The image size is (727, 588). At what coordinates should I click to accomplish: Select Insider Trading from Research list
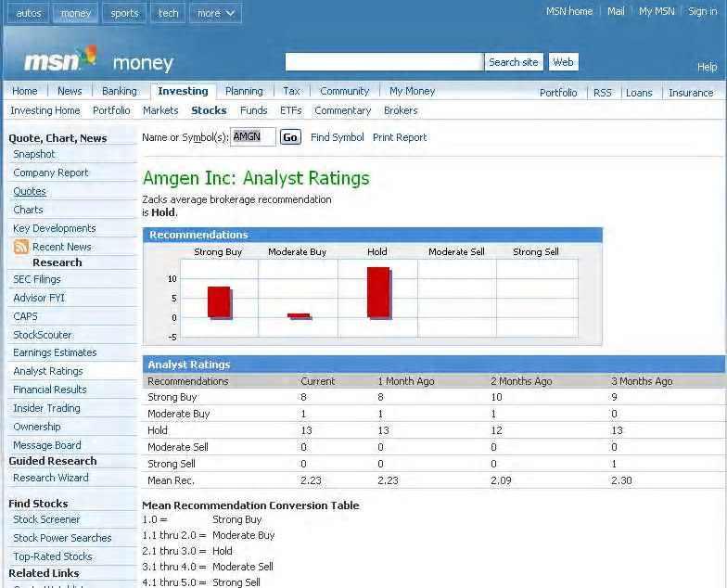(46, 408)
